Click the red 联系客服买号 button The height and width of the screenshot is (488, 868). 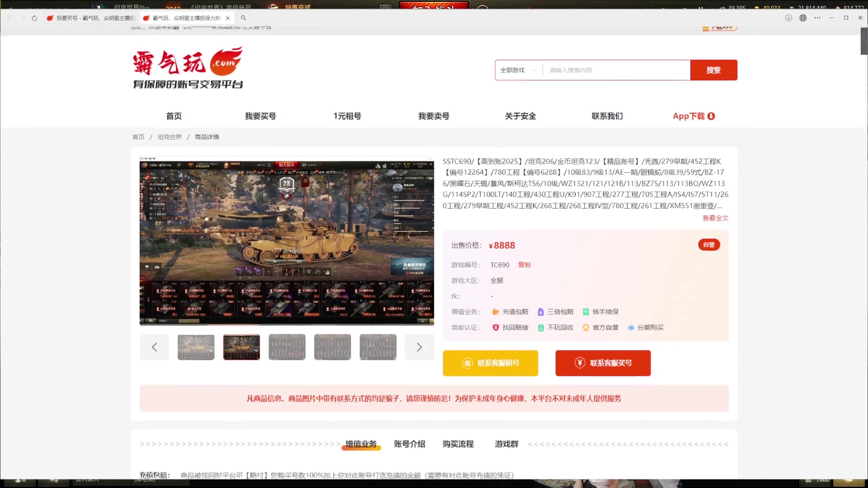click(603, 363)
